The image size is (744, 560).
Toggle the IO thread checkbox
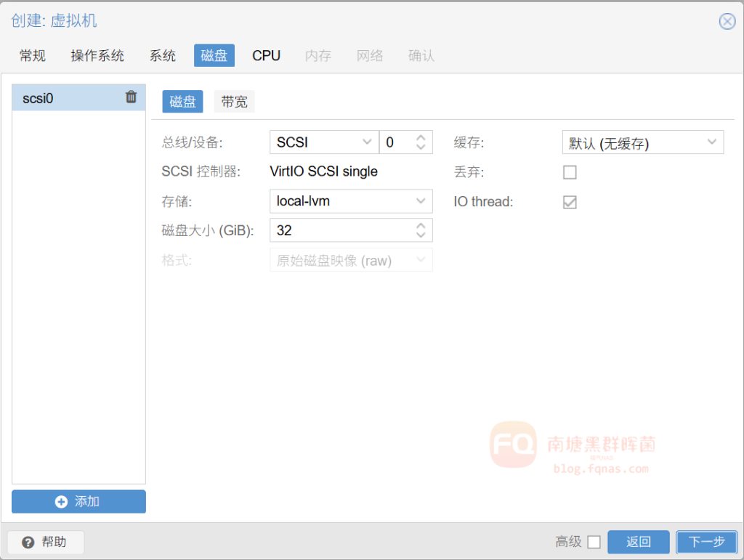coord(570,202)
